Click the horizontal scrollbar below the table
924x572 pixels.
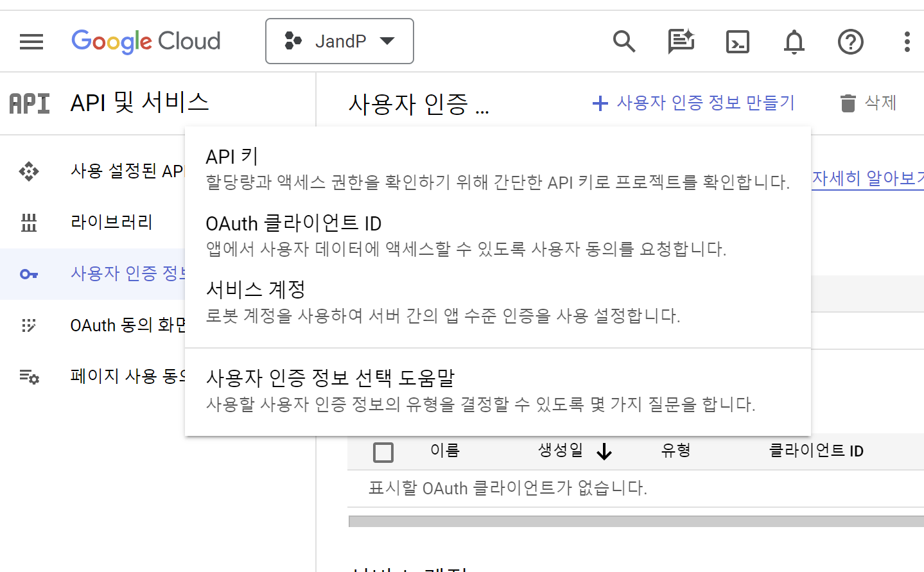coord(636,521)
